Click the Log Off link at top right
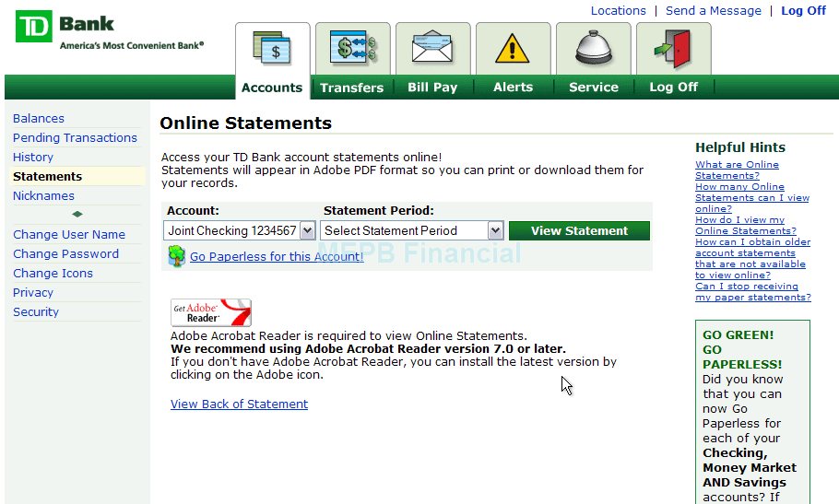The width and height of the screenshot is (839, 504). (x=803, y=11)
